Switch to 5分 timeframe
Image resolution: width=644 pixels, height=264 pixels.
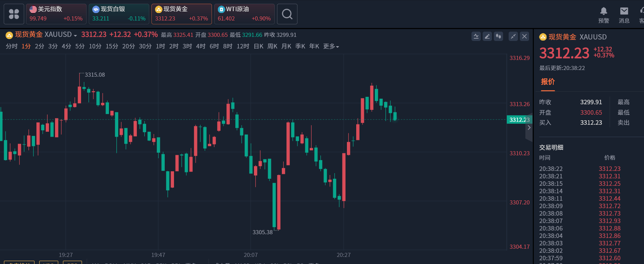point(80,46)
